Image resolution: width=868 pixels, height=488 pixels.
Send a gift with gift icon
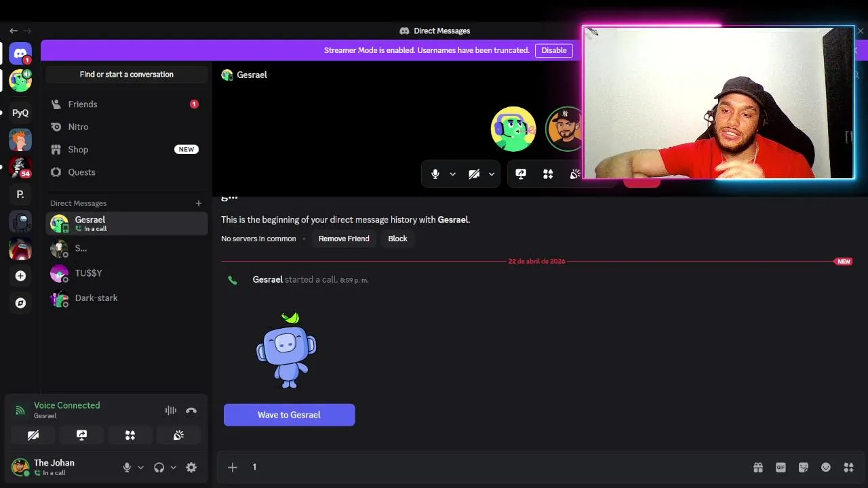[x=758, y=467]
